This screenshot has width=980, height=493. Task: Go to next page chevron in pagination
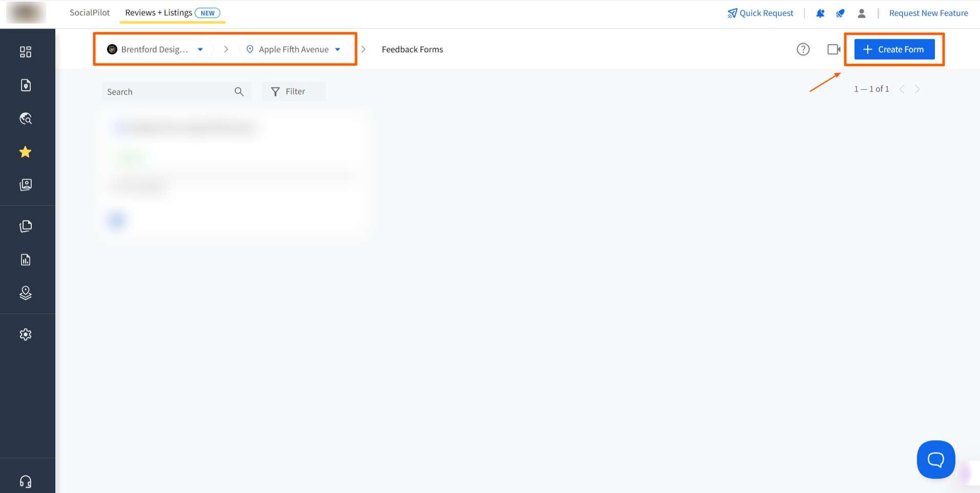[x=918, y=89]
